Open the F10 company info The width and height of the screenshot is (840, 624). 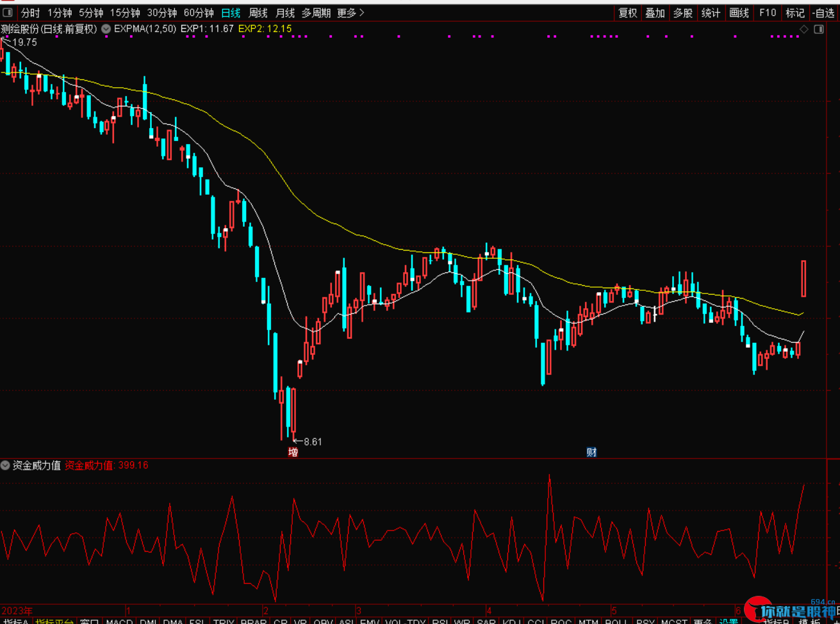coord(768,13)
